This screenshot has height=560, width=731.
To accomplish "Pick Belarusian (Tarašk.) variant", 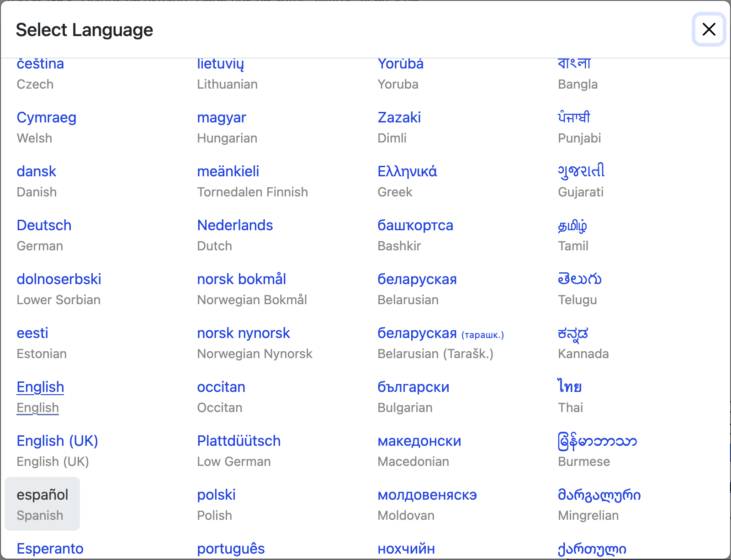I will point(440,334).
